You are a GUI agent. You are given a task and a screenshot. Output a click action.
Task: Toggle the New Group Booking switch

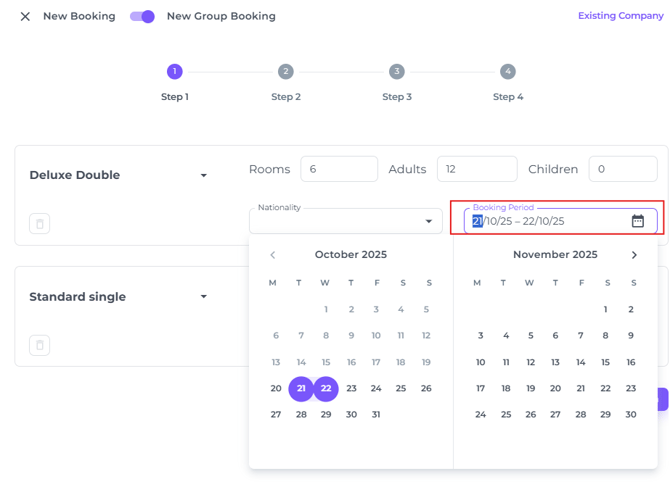tap(142, 16)
